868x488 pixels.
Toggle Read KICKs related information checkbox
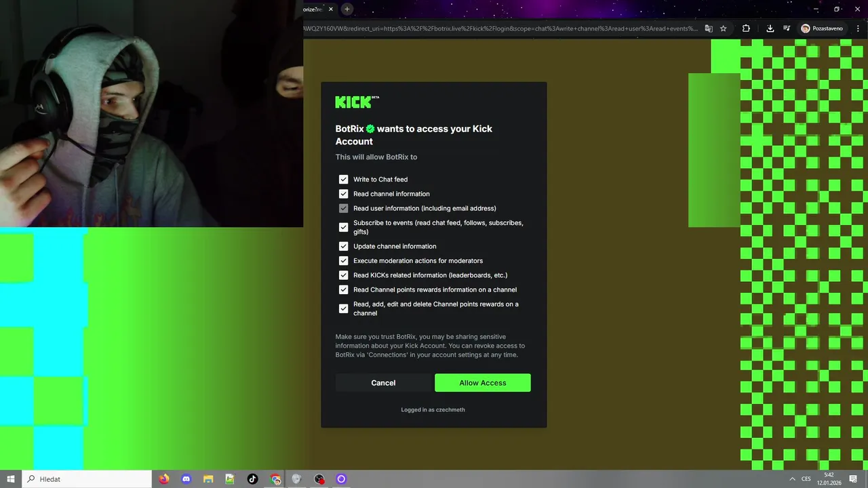point(343,275)
